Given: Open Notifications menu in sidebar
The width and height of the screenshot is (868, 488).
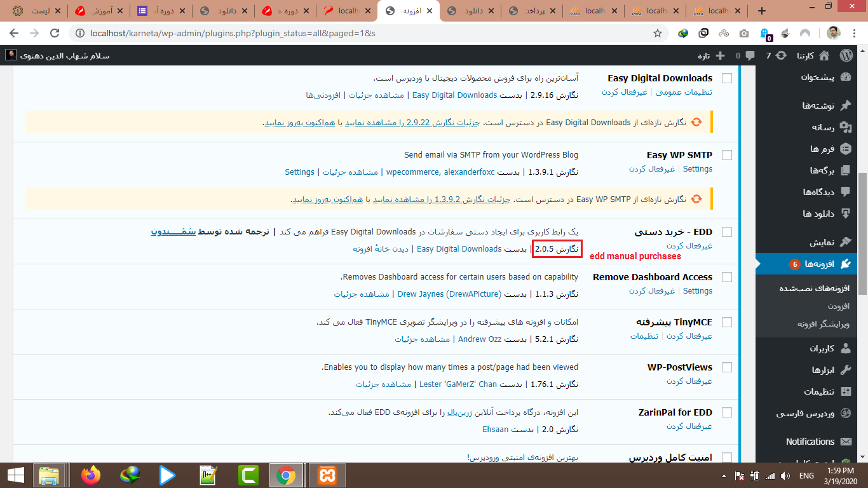Looking at the screenshot, I should (811, 442).
